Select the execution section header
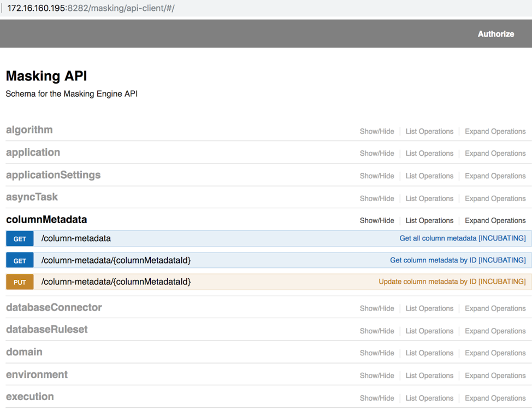Screen dimensions: 532x410 click(x=30, y=397)
